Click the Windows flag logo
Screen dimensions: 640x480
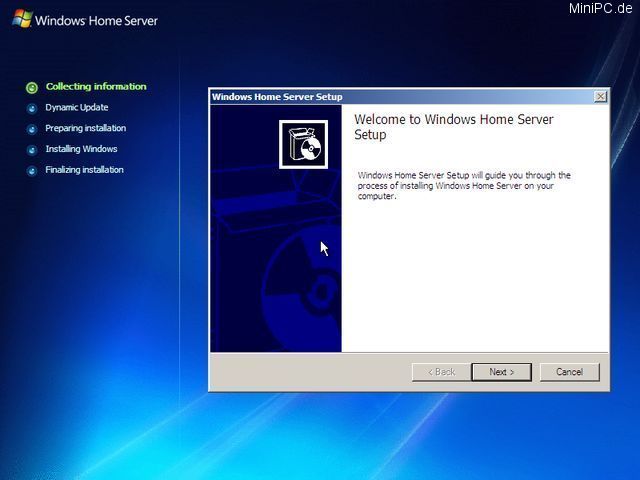pyautogui.click(x=21, y=18)
